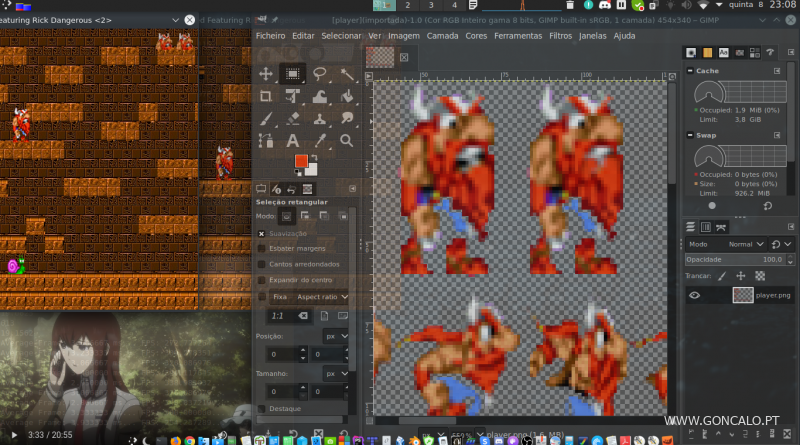The image size is (800, 445).
Task: Select the Bucket Fill tool
Action: (347, 96)
